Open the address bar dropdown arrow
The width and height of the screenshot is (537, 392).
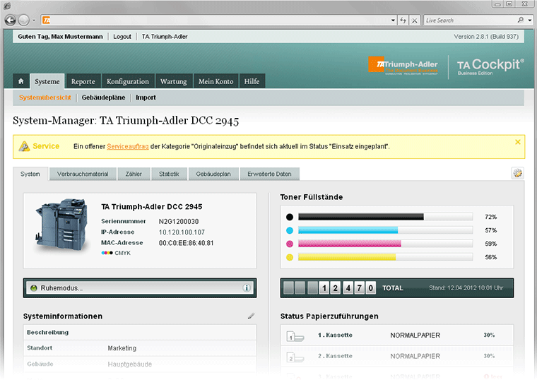(x=393, y=20)
